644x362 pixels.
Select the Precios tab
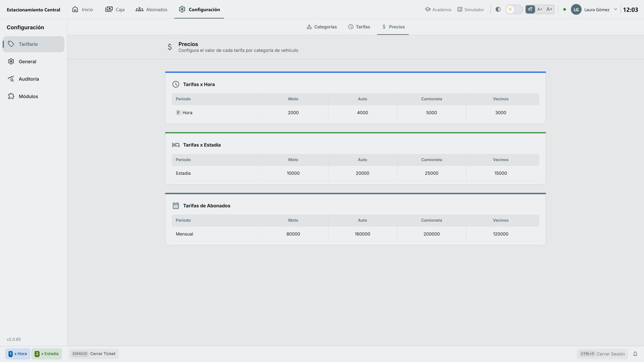point(393,27)
